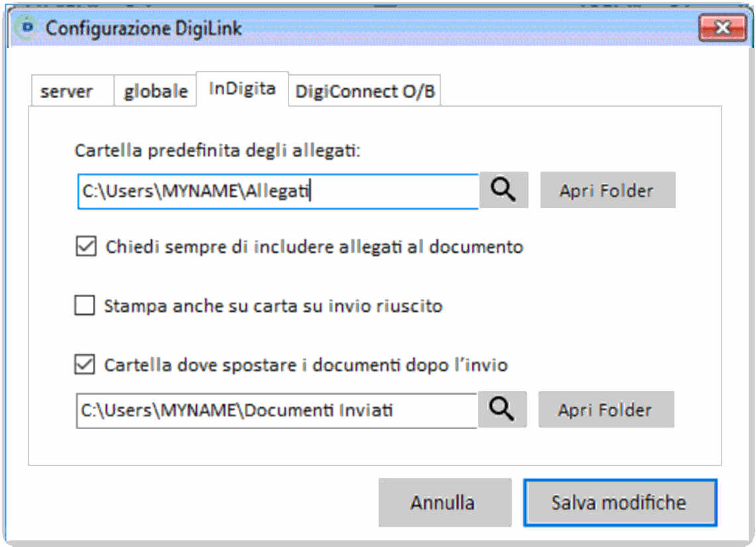Focus the default attachments folder path field
The image size is (756, 547).
click(279, 192)
